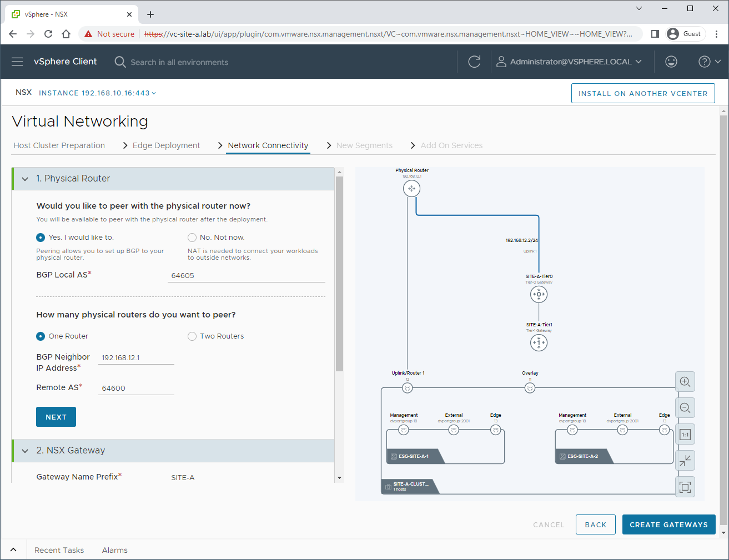The image size is (729, 560).
Task: Open the Alarms tab
Action: (115, 550)
